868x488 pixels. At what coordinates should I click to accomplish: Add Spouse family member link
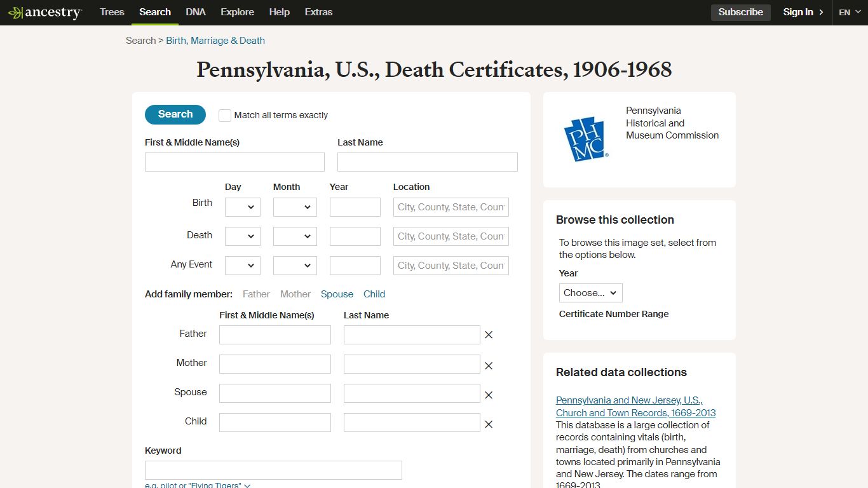337,294
